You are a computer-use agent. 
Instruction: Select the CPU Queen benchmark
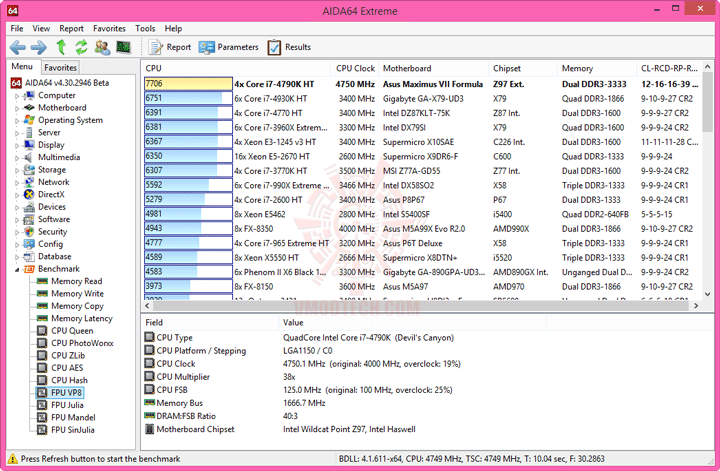[72, 331]
